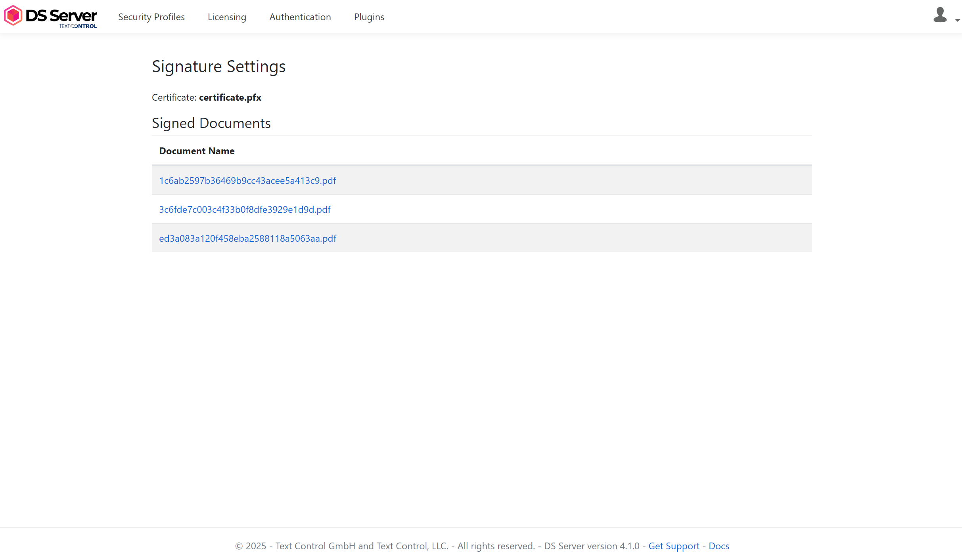Navigate to Security Profiles

pos(151,17)
